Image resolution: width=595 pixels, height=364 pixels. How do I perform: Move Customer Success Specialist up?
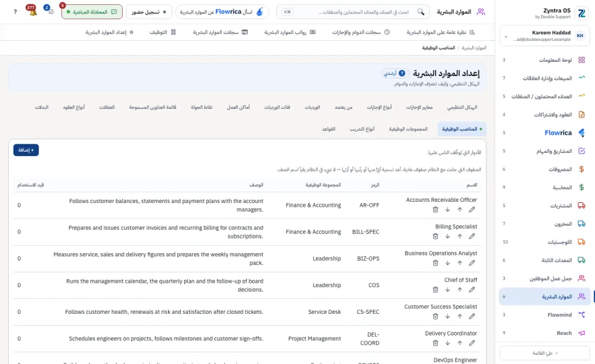click(459, 316)
